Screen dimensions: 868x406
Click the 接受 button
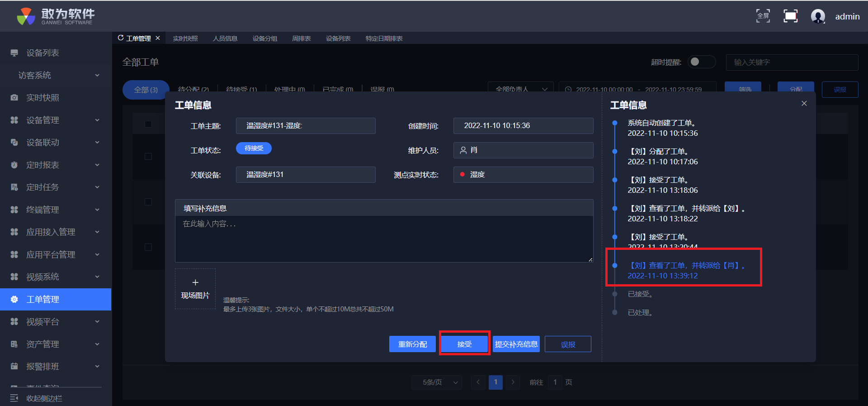click(x=464, y=344)
